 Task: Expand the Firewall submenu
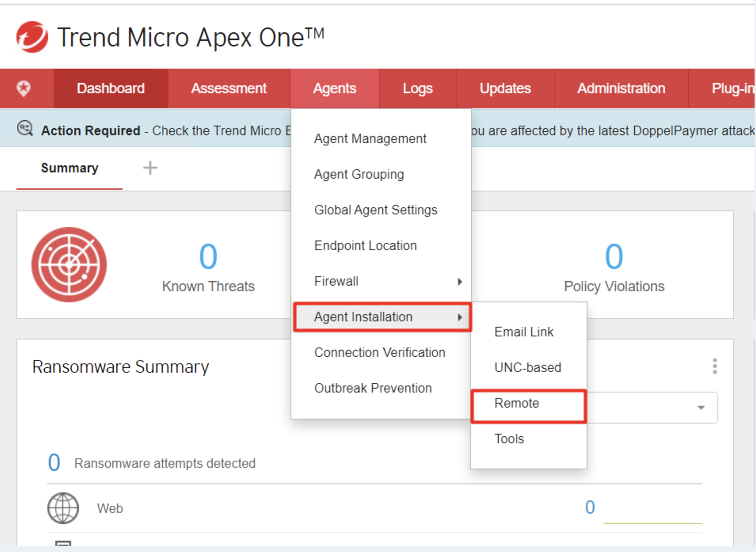point(381,281)
